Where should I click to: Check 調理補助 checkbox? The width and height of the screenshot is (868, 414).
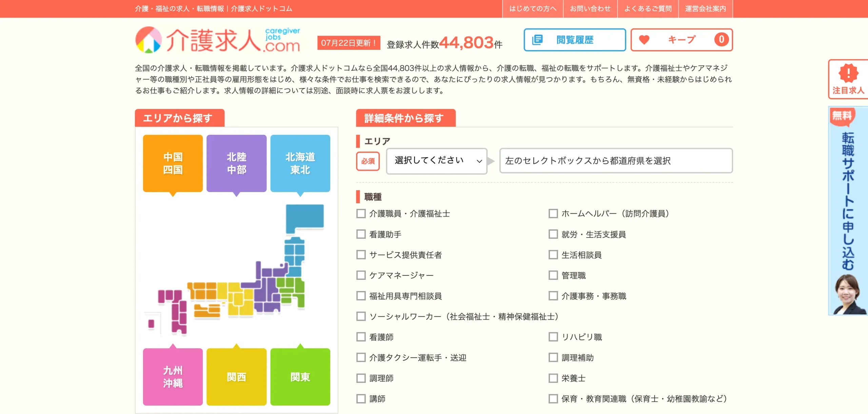[553, 357]
